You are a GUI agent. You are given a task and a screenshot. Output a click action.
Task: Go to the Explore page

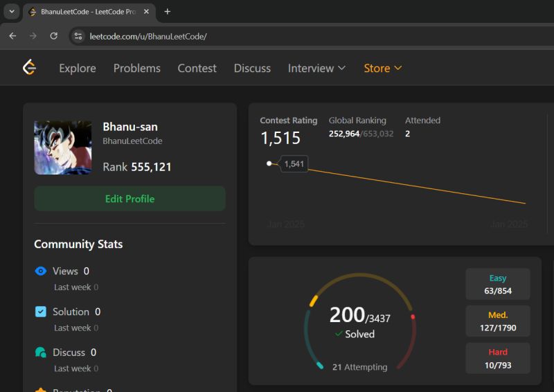[78, 68]
